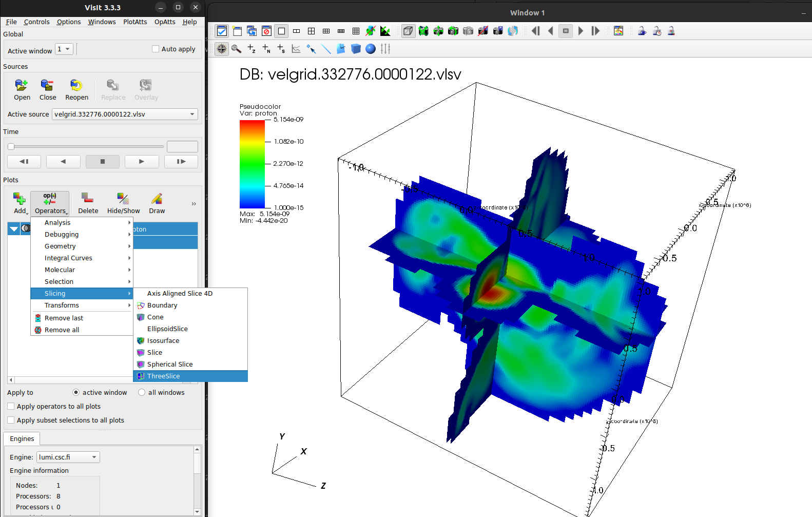Image resolution: width=812 pixels, height=517 pixels.
Task: Click the Reopen source icon
Action: point(76,89)
